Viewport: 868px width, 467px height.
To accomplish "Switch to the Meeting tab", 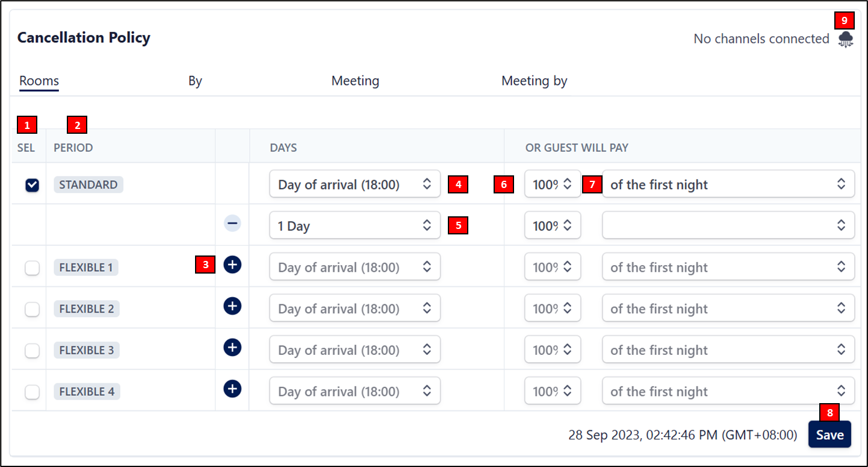I will 355,81.
